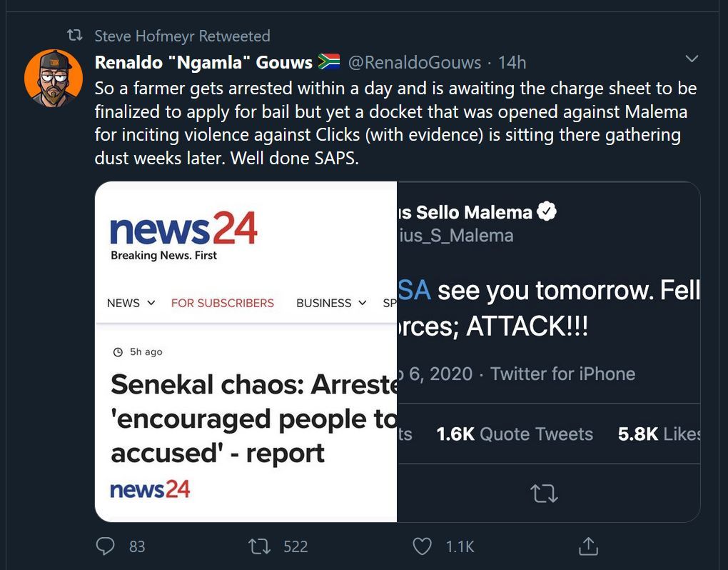
Task: Click Malema's verified badge checkmark
Action: [546, 210]
